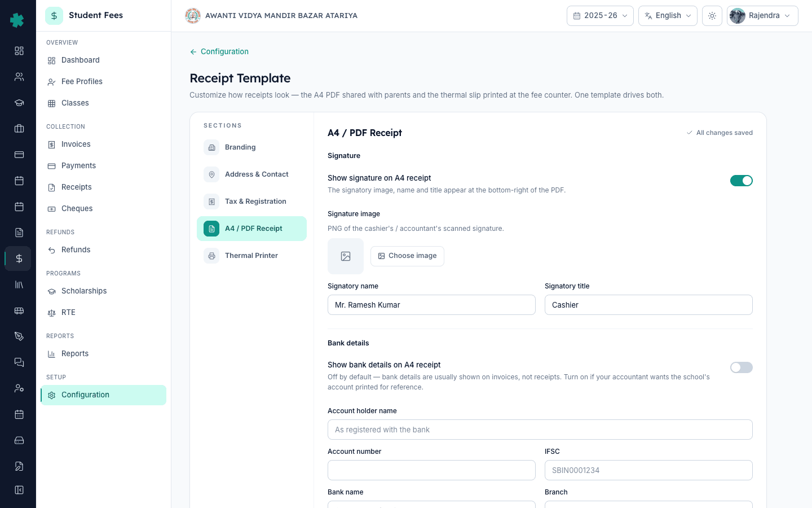Open Invoices in sidebar
The width and height of the screenshot is (812, 508).
(x=103, y=144)
